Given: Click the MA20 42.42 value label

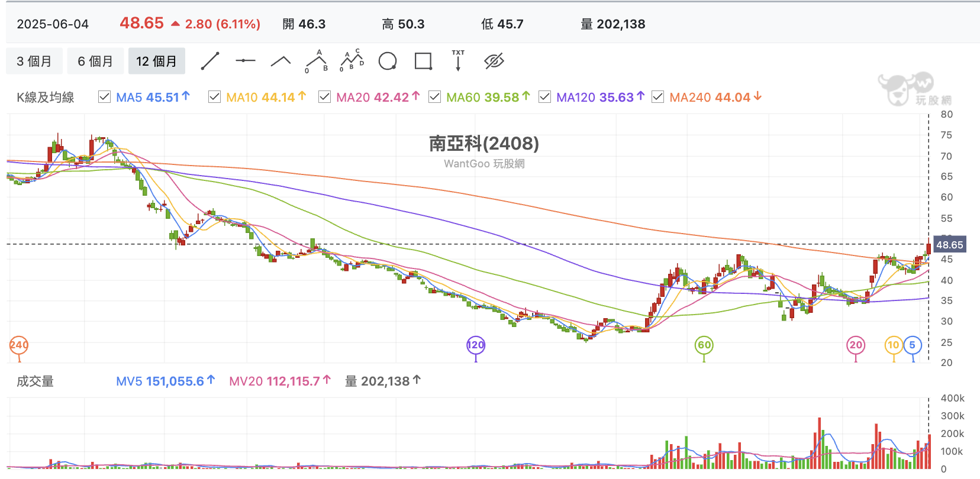Looking at the screenshot, I should [378, 97].
